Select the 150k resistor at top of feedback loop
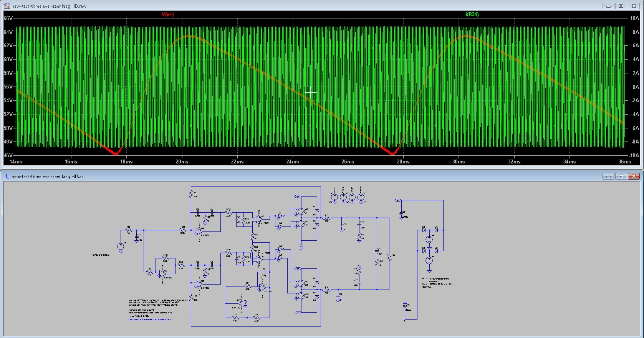The width and height of the screenshot is (644, 338). pos(191,195)
